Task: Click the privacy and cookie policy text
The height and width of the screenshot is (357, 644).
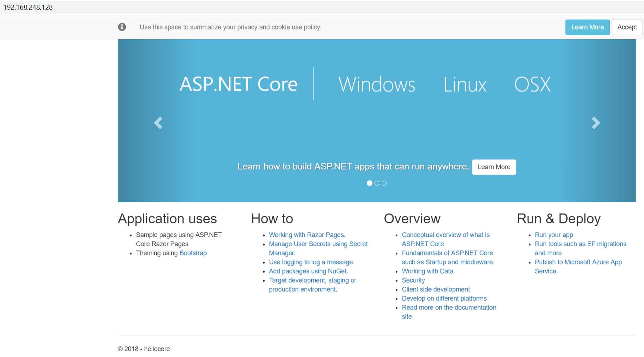Action: (230, 27)
